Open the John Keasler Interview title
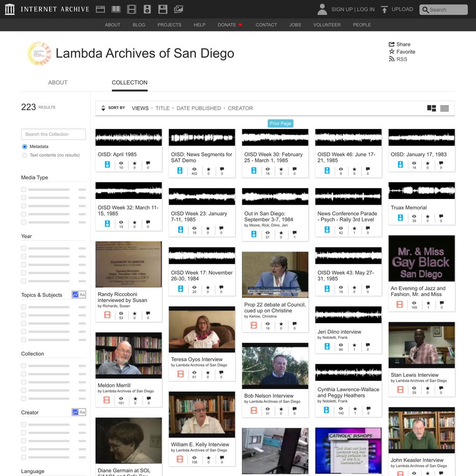The height and width of the screenshot is (476, 476). pos(417,460)
